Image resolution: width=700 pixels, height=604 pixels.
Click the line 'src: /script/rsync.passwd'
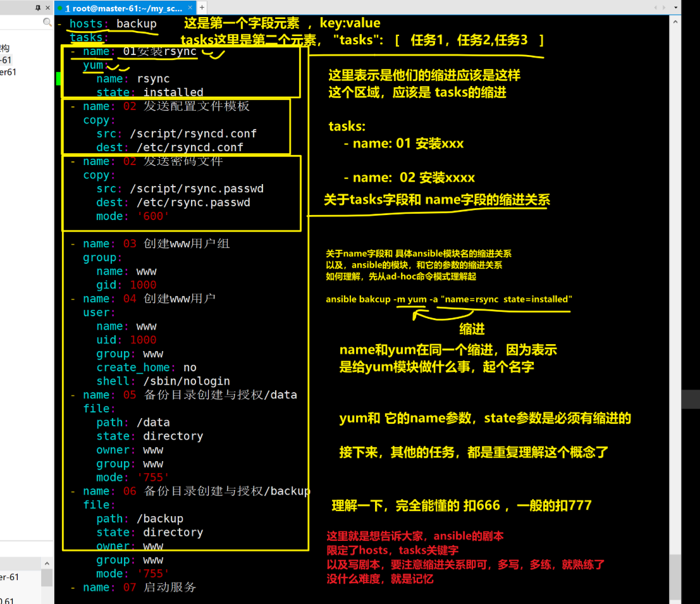[180, 188]
